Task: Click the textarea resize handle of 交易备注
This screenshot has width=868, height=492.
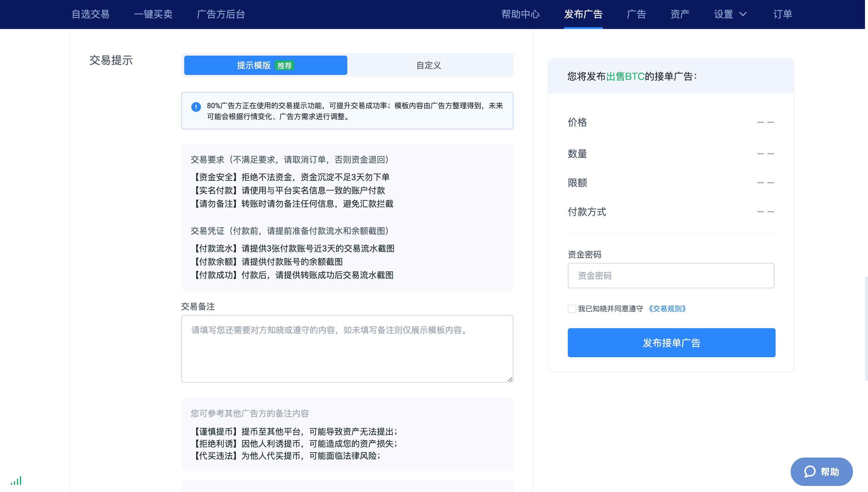Action: pos(510,379)
